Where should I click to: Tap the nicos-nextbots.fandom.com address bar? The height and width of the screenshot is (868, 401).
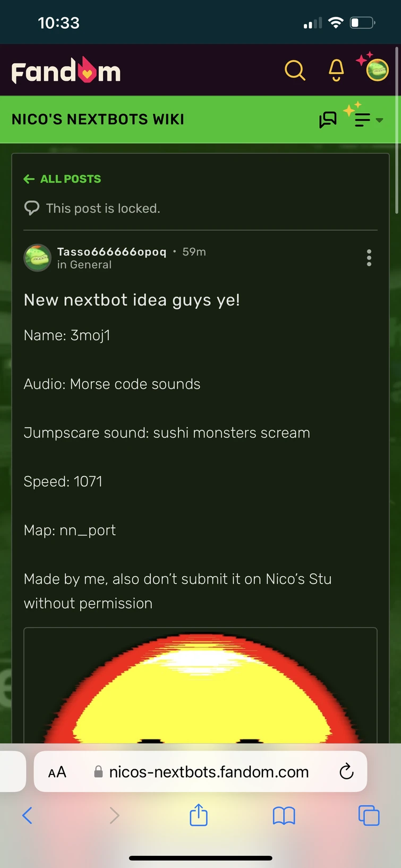[201, 772]
